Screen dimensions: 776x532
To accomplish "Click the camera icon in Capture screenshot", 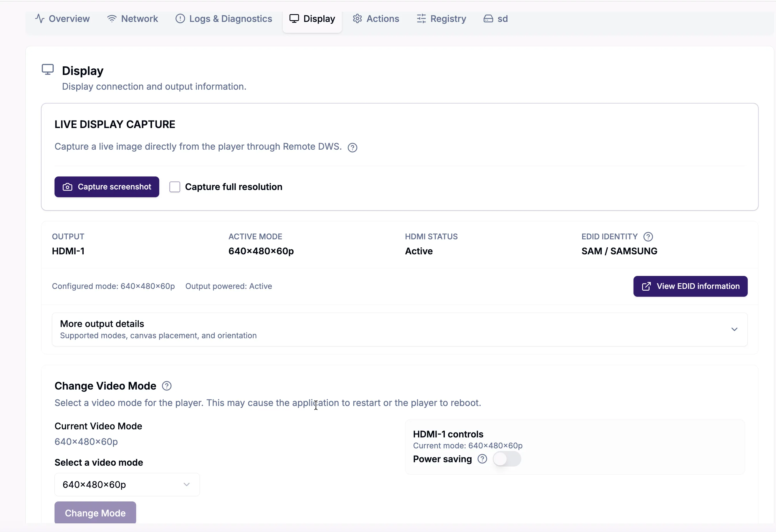I will pos(68,187).
